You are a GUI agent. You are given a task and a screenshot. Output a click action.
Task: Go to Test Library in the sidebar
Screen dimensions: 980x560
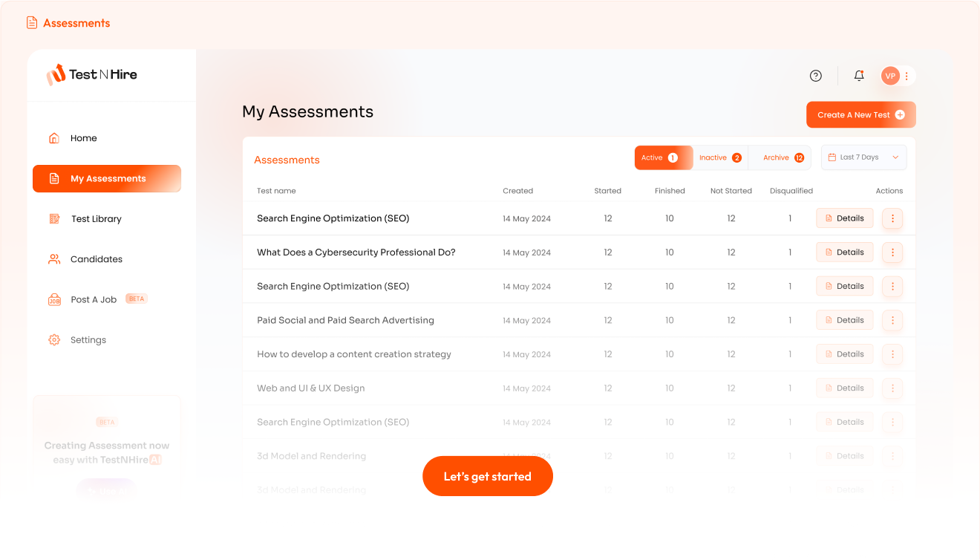click(x=96, y=219)
